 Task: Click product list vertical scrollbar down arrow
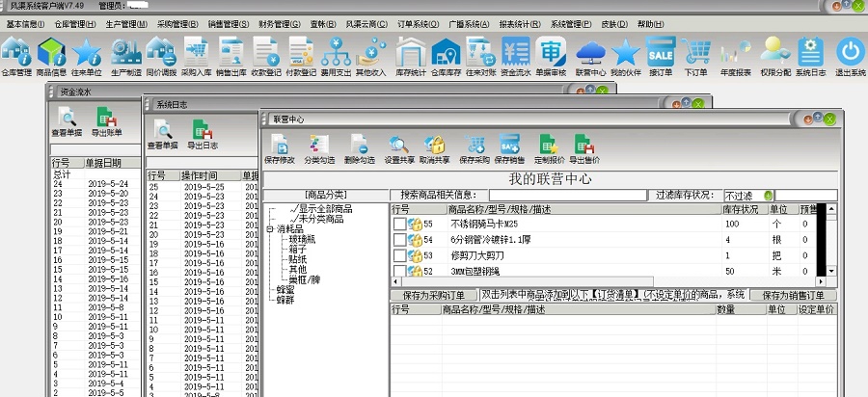click(x=831, y=271)
